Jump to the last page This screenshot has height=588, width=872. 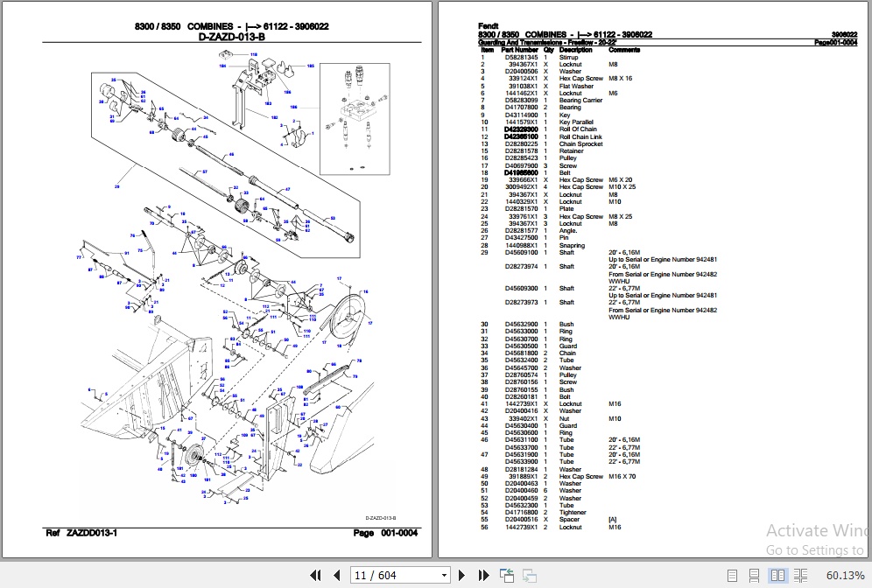point(483,575)
